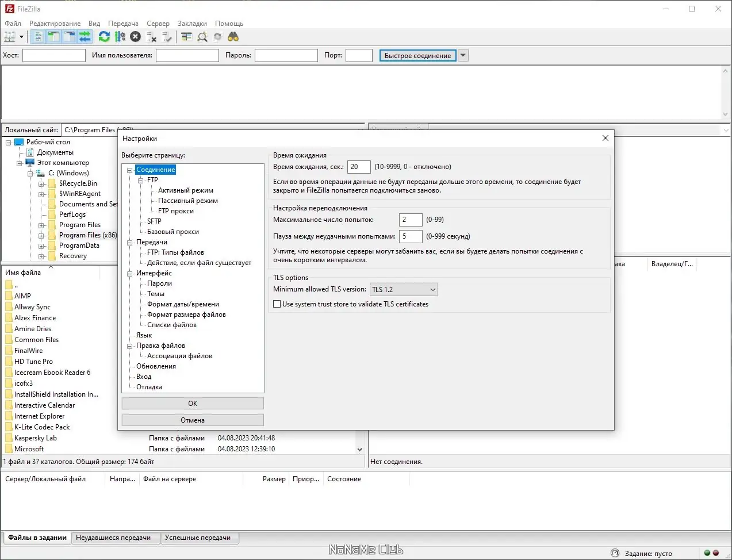Select Темы settings page
The height and width of the screenshot is (560, 732).
156,294
